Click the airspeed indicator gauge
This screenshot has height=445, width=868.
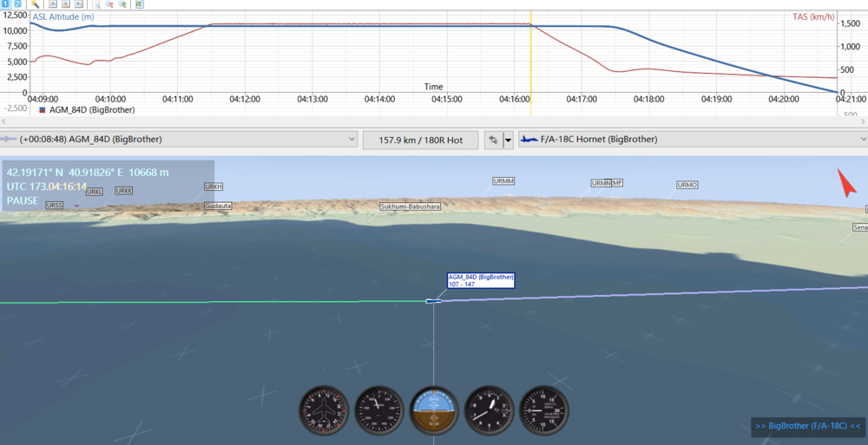click(x=379, y=410)
